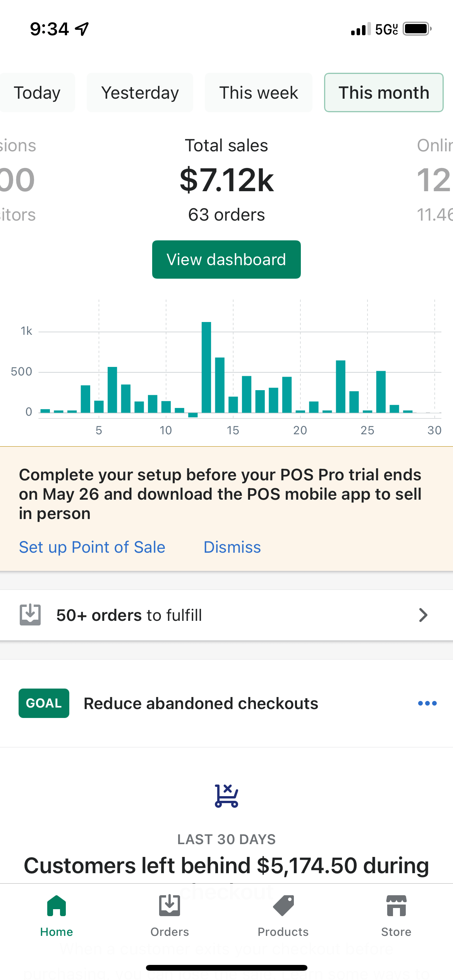Screen dimensions: 453x980
Task: Open the Store icon in bottom bar
Action: (396, 906)
